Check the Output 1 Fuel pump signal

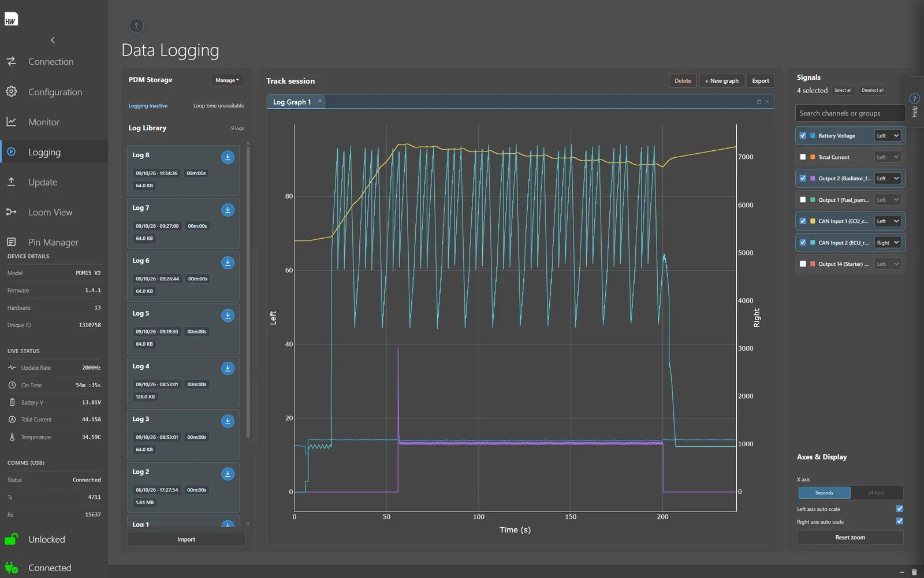[803, 199]
